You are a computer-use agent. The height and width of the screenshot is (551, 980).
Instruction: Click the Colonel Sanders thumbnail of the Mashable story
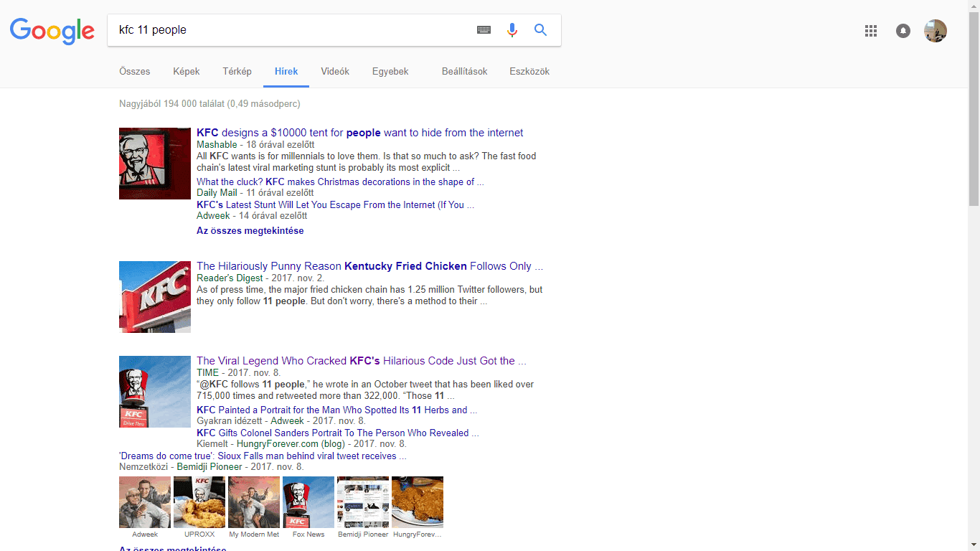click(x=155, y=164)
